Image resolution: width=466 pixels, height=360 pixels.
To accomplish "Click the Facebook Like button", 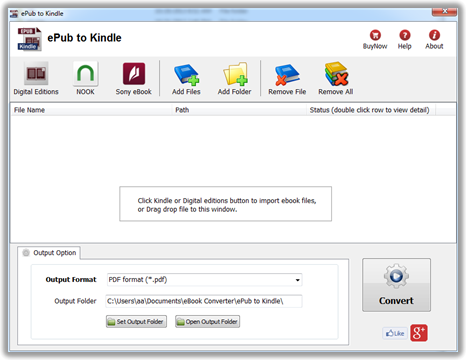I will pyautogui.click(x=395, y=333).
